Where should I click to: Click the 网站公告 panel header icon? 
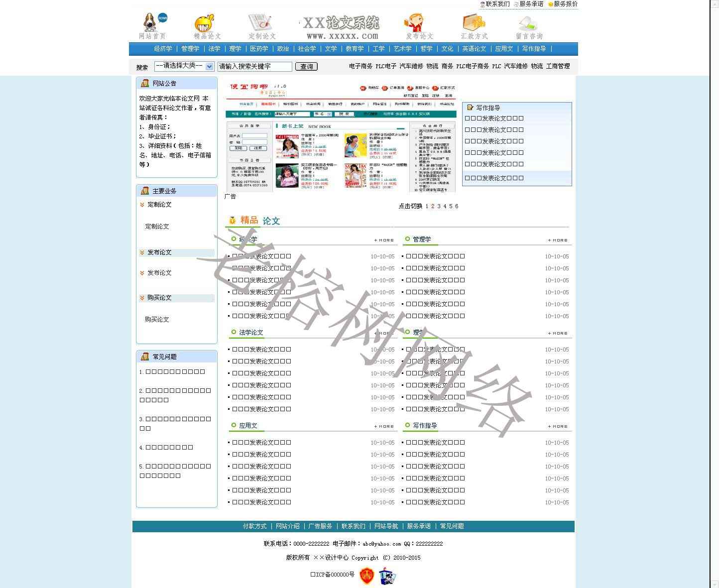[145, 83]
